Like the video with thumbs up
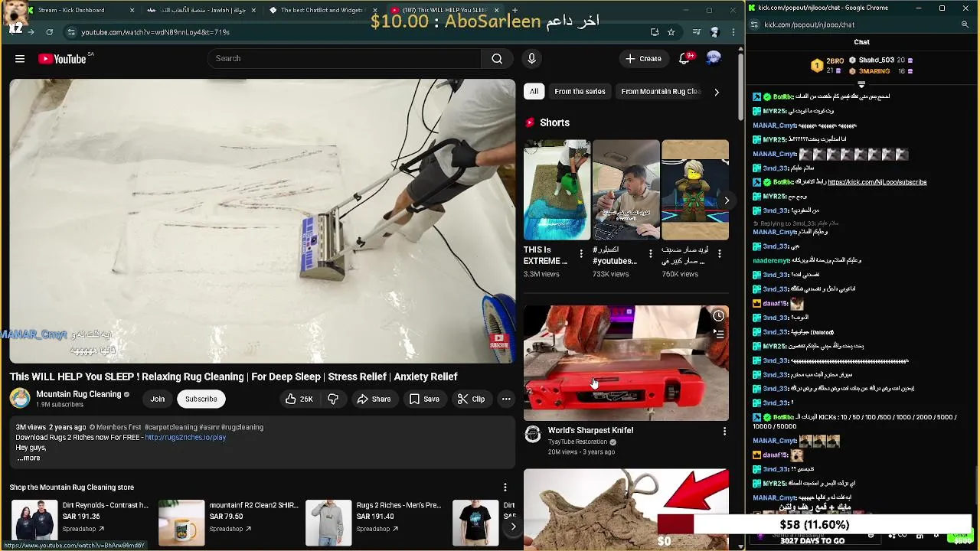Screen dimensions: 980x551 point(299,399)
